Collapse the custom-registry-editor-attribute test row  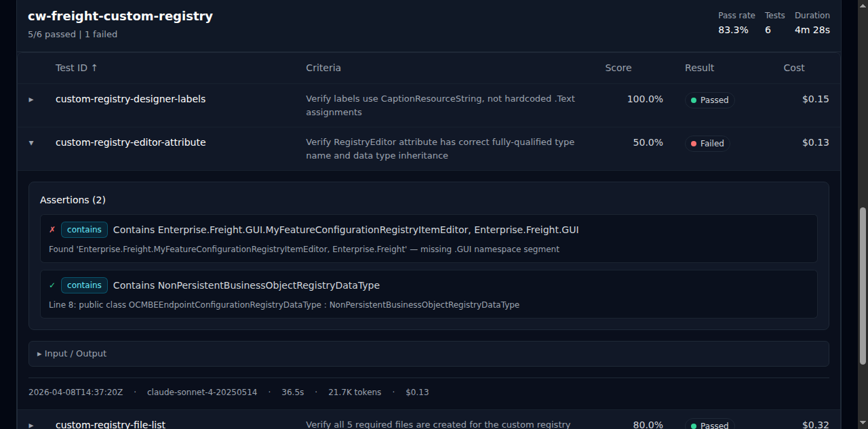pyautogui.click(x=31, y=143)
